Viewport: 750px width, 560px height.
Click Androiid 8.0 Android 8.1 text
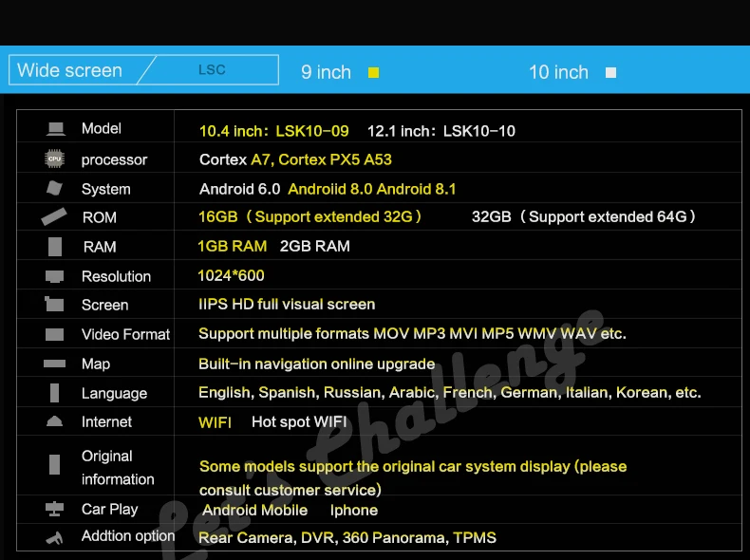pos(371,190)
